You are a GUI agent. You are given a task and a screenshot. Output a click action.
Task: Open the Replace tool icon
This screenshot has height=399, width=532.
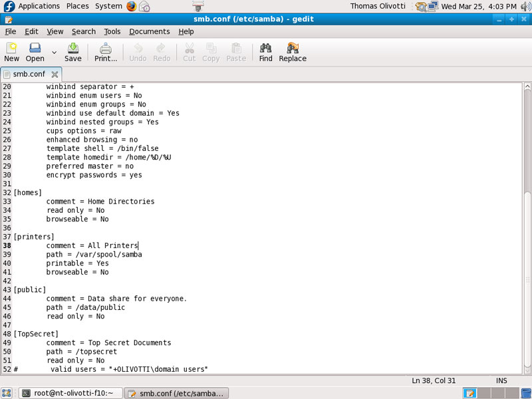click(x=293, y=52)
